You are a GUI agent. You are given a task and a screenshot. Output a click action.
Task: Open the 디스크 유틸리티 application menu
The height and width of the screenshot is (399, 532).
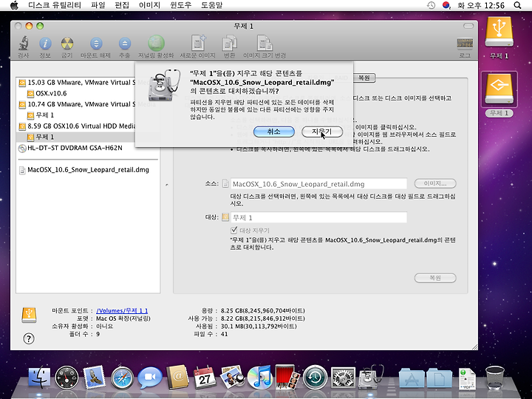[55, 5]
